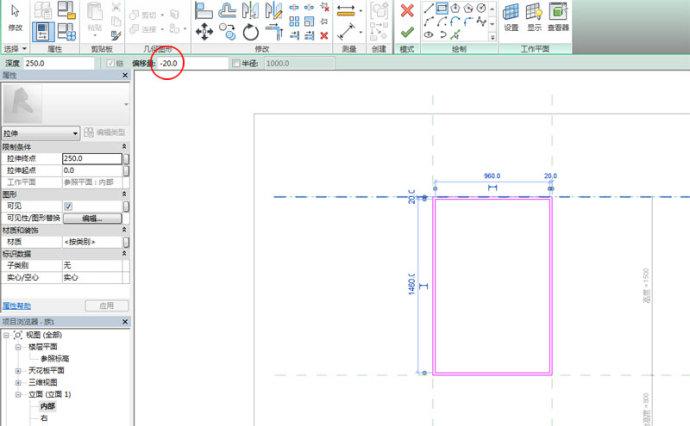Toggle the Chain (链) checkbox
This screenshot has height=426, width=690.
(112, 63)
